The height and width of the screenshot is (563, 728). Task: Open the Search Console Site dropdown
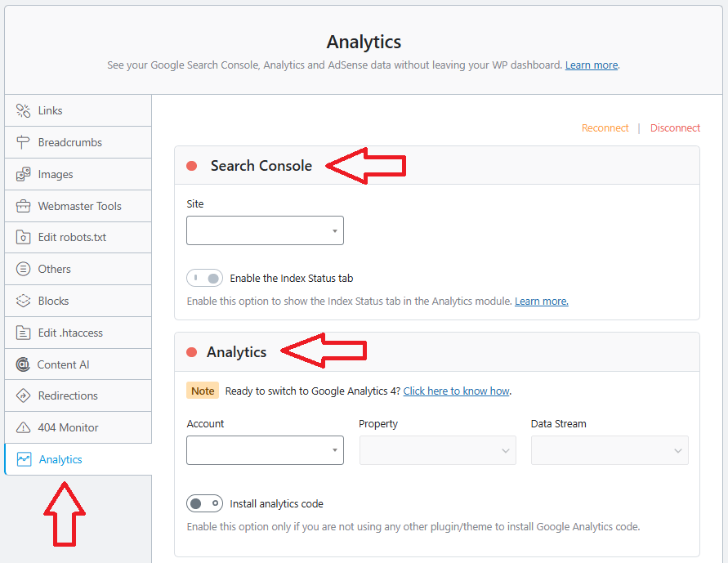point(265,230)
